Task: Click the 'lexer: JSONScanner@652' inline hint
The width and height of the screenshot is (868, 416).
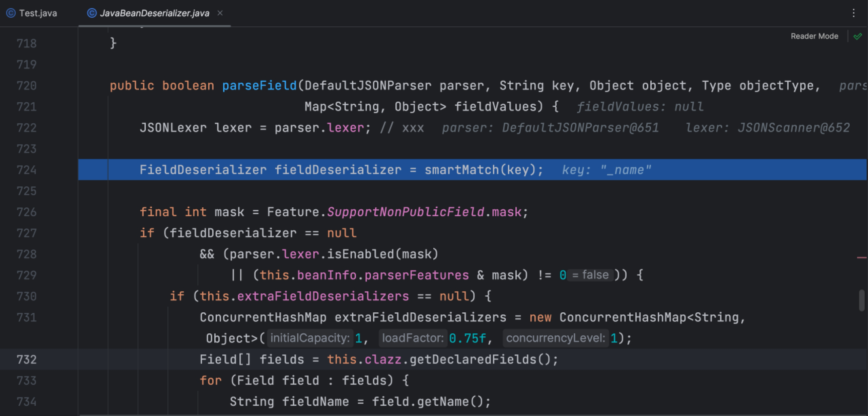Action: pos(768,128)
